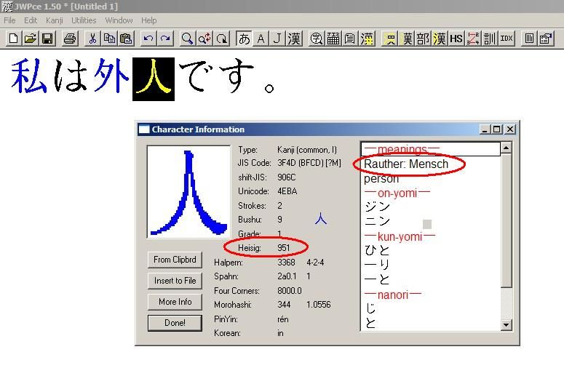The width and height of the screenshot is (564, 392).
Task: Click the 漢 kanji conversion toolbar button
Action: click(294, 38)
